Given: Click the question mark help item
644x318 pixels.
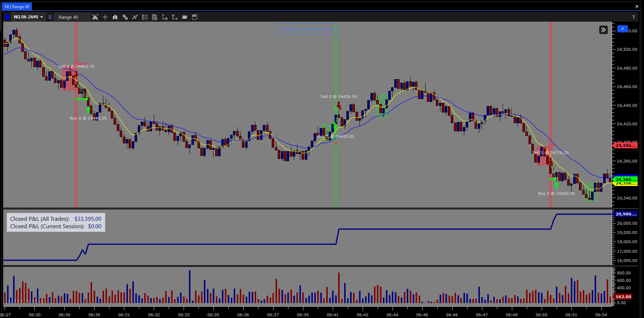Looking at the screenshot, I should coord(633,17).
